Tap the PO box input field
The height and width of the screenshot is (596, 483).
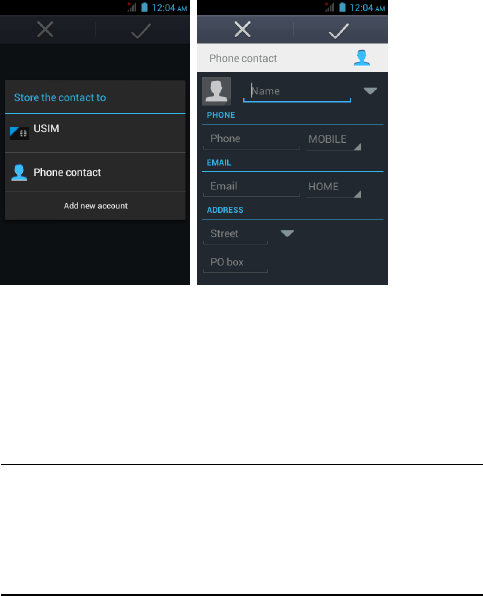pyautogui.click(x=236, y=263)
